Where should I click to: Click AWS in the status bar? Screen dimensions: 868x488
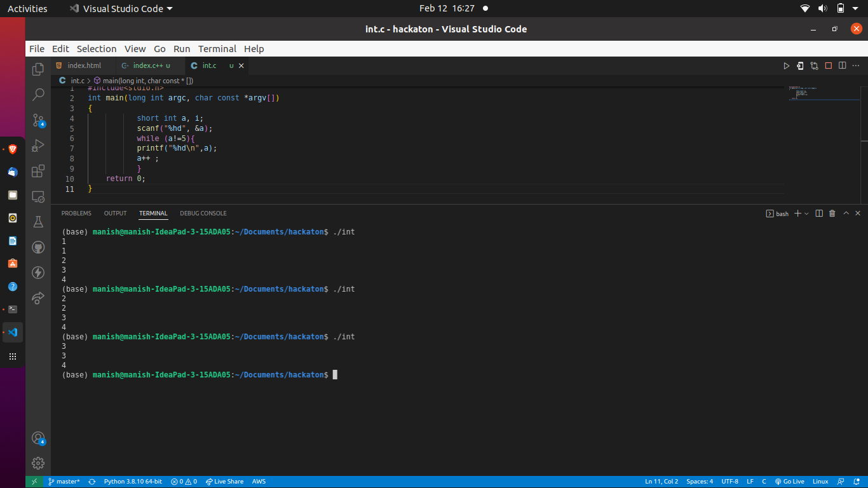coord(259,482)
